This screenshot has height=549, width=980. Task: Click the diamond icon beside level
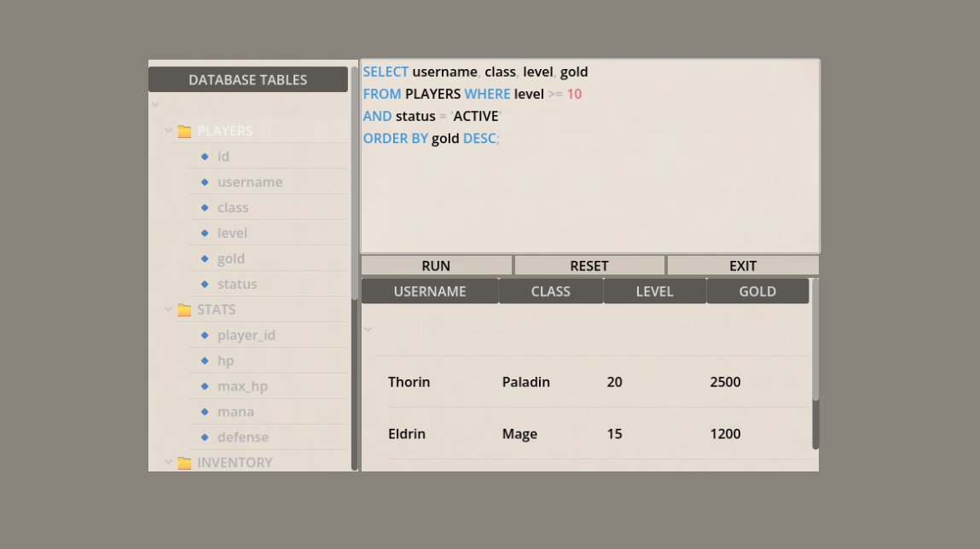[x=205, y=233]
